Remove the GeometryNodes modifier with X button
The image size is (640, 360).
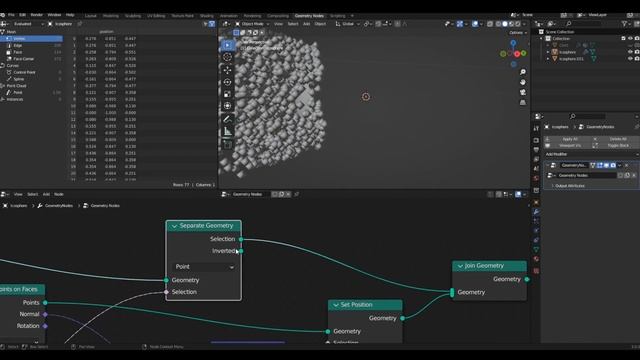(627, 165)
